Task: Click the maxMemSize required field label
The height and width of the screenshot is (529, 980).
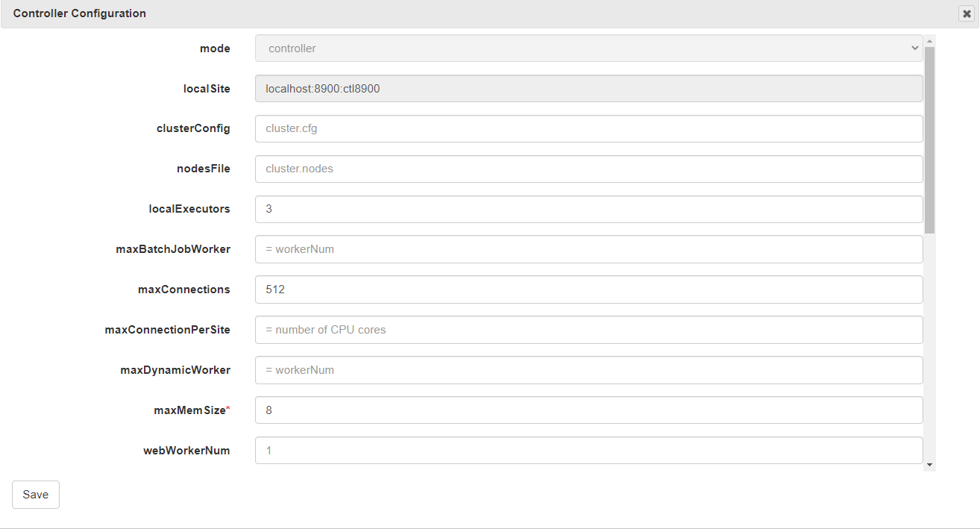Action: pos(186,410)
